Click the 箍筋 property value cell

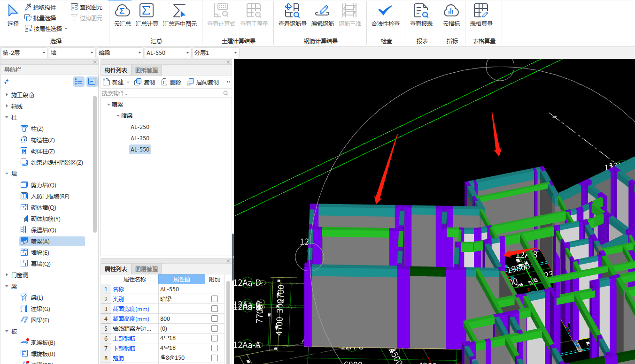coord(182,358)
